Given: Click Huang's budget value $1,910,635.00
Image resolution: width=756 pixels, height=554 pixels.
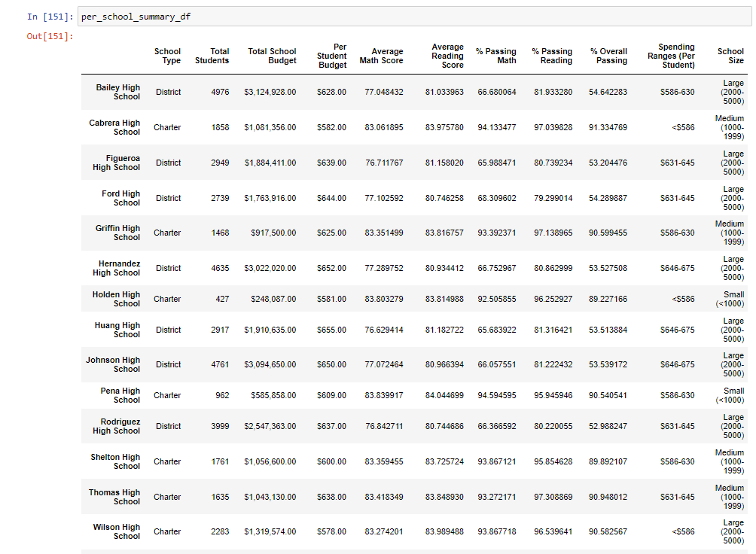Looking at the screenshot, I should pyautogui.click(x=270, y=330).
